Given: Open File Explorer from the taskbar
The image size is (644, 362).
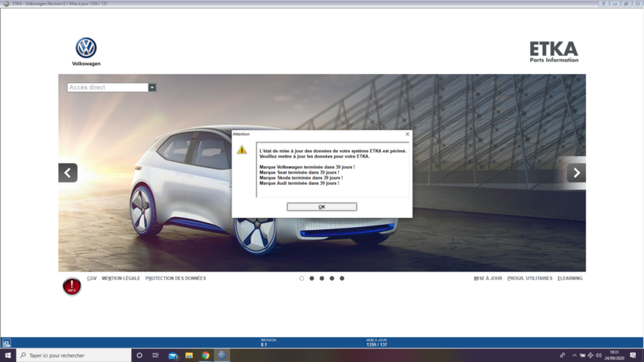Looking at the screenshot, I should click(x=189, y=355).
